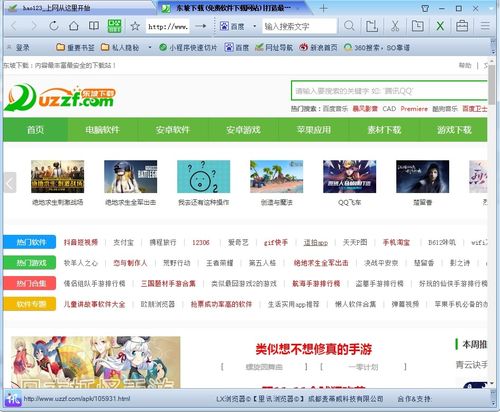This screenshot has width=500, height=412.
Task: Click the anime game banner image
Action: [96, 362]
